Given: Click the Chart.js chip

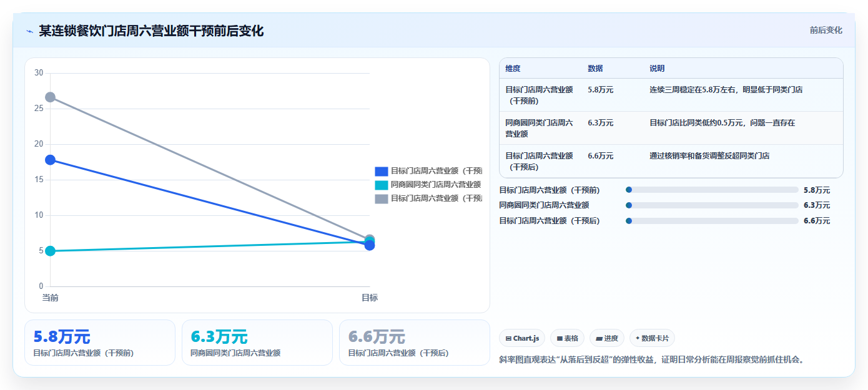Looking at the screenshot, I should (522, 338).
